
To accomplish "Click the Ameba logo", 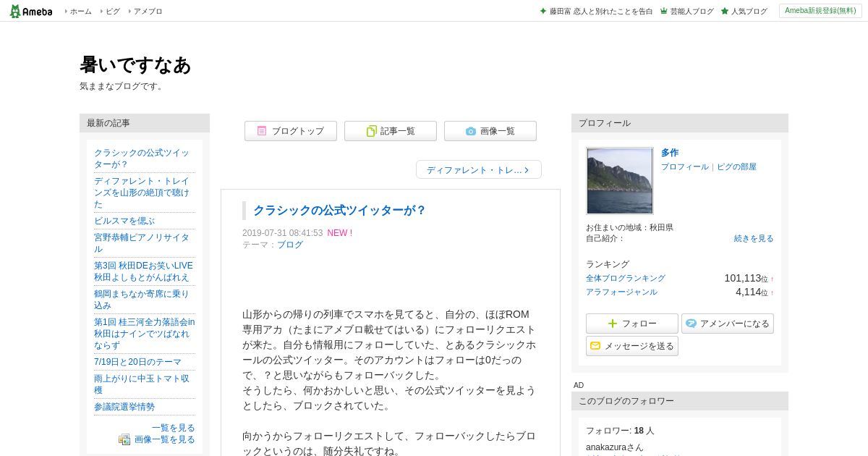I will [x=30, y=11].
